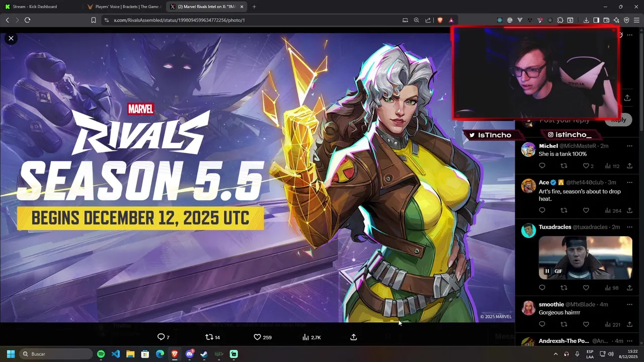This screenshot has height=362, width=644.
Task: Open view analytics showing 2.7K
Action: pos(311,337)
